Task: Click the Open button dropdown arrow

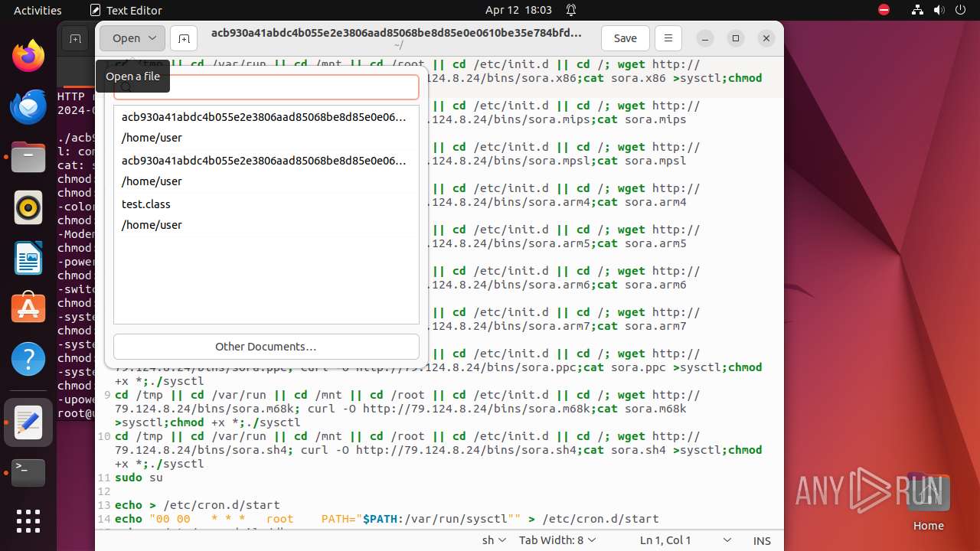Action: pyautogui.click(x=152, y=38)
